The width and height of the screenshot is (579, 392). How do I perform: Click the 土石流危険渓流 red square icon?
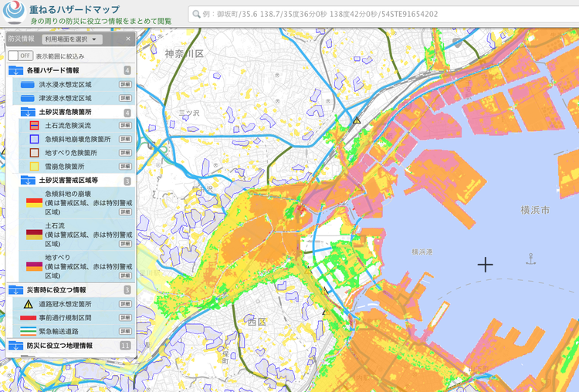(34, 125)
